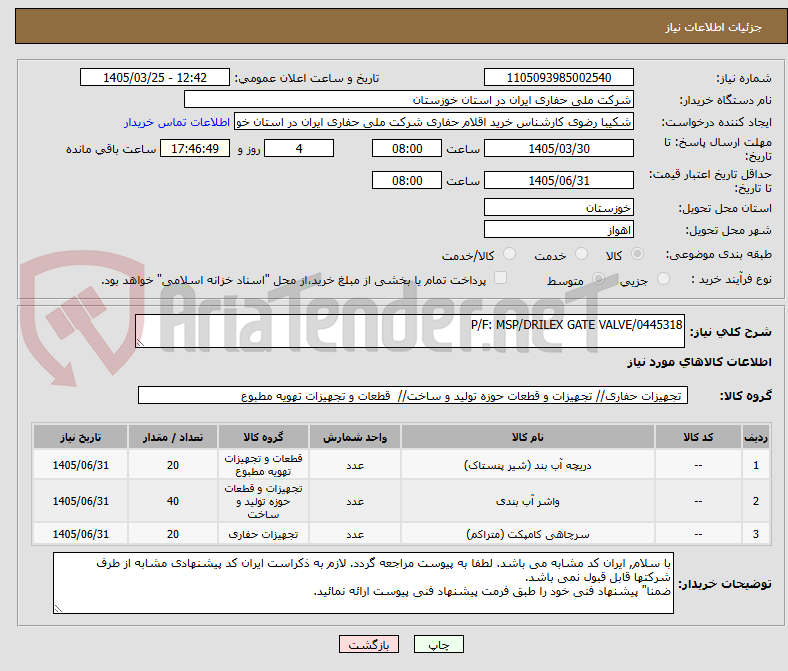
Task: Click the ردیف column header
Action: 755,437
